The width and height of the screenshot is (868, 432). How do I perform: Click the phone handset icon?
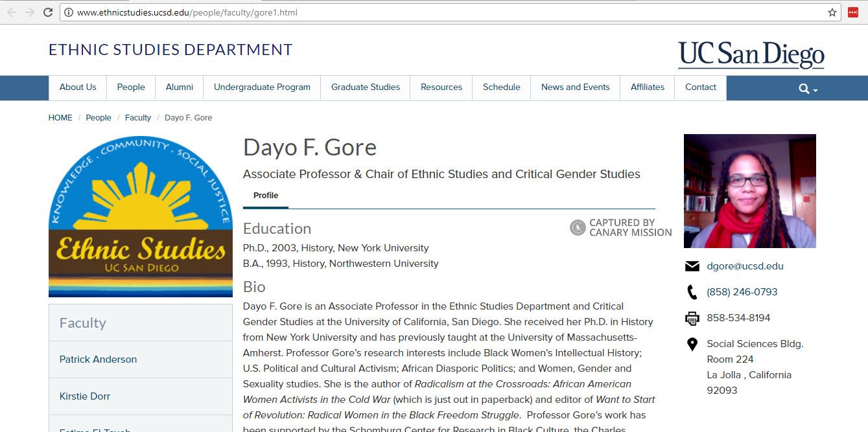pyautogui.click(x=692, y=292)
